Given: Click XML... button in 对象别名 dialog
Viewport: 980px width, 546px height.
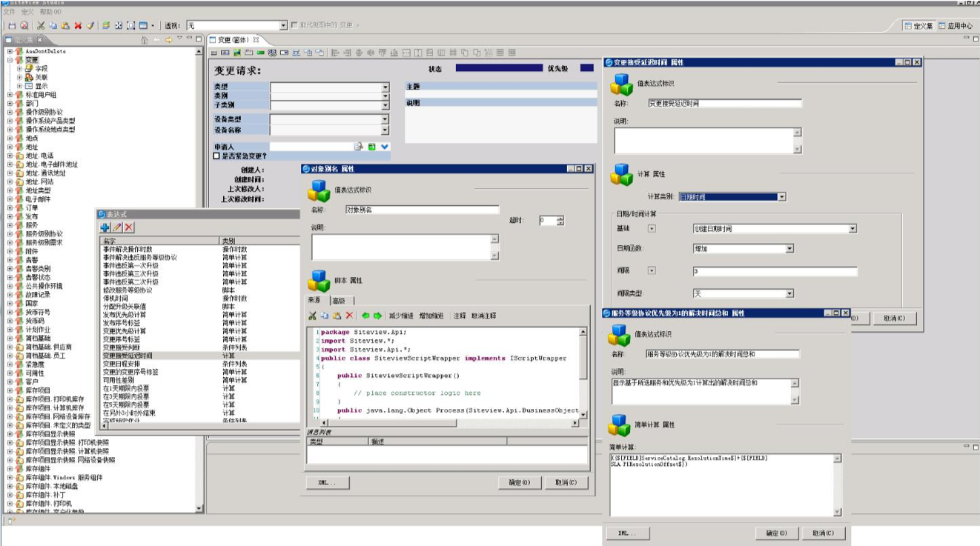Looking at the screenshot, I should (x=328, y=483).
